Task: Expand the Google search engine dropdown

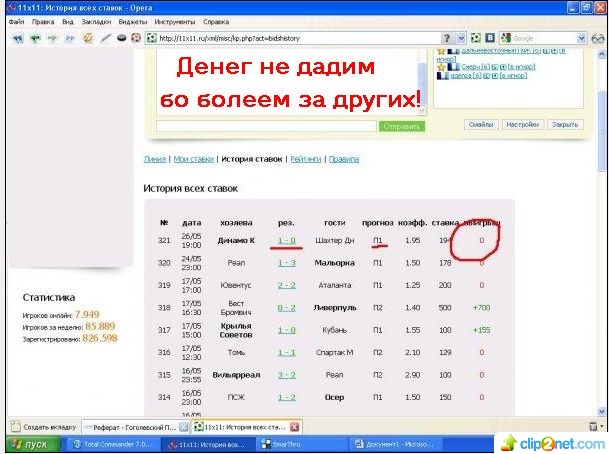Action: coord(581,38)
